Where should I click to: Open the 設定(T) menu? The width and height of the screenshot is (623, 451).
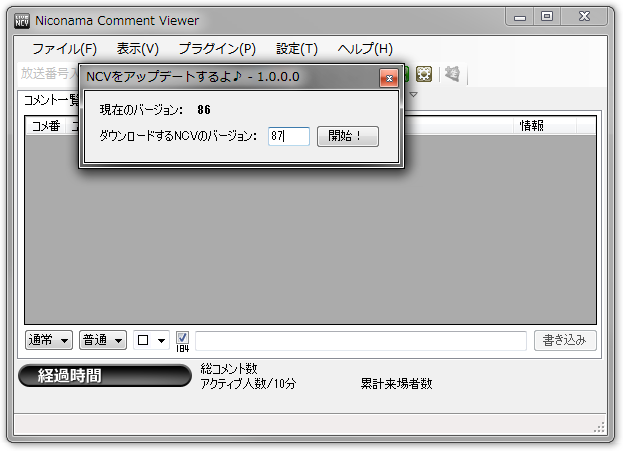(297, 49)
